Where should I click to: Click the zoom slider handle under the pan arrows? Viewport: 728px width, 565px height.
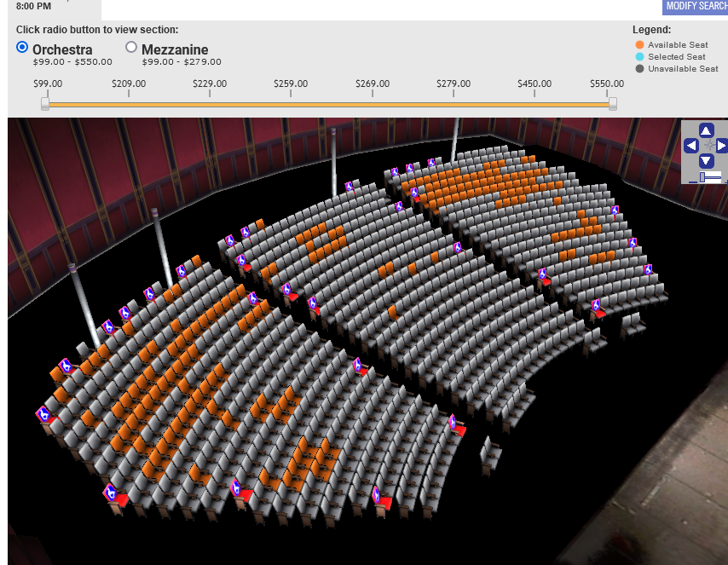click(702, 177)
